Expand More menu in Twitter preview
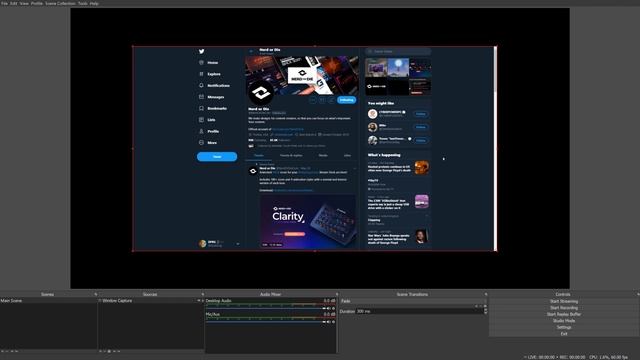The image size is (640, 360). tap(208, 142)
